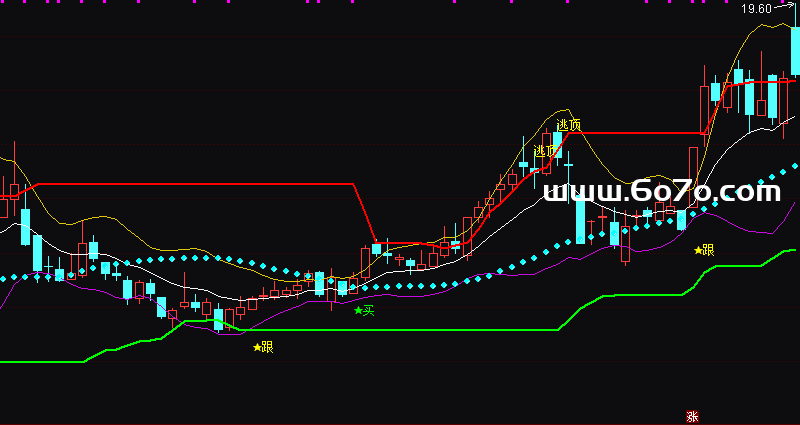
Task: Open the www.6o7o.com watermark link
Action: click(x=661, y=190)
